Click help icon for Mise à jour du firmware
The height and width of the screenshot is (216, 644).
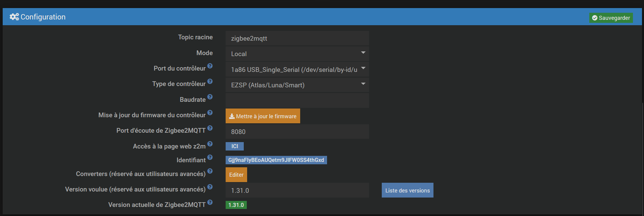point(210,113)
